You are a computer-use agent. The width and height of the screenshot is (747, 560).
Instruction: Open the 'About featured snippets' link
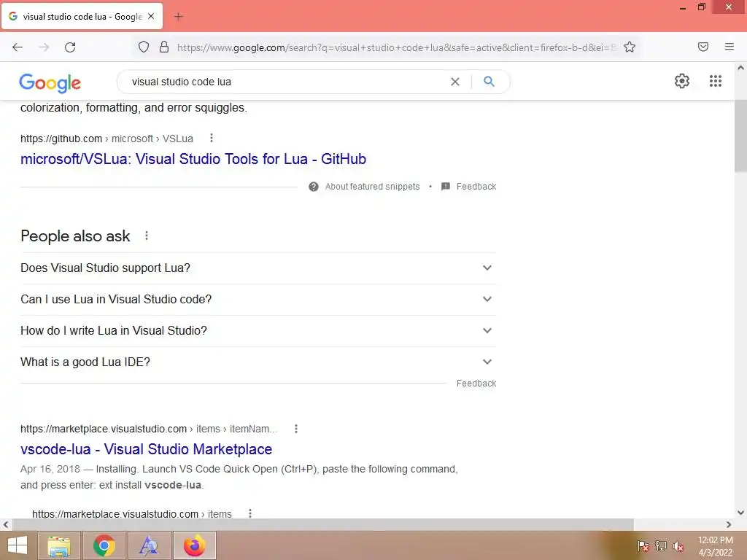tap(372, 187)
